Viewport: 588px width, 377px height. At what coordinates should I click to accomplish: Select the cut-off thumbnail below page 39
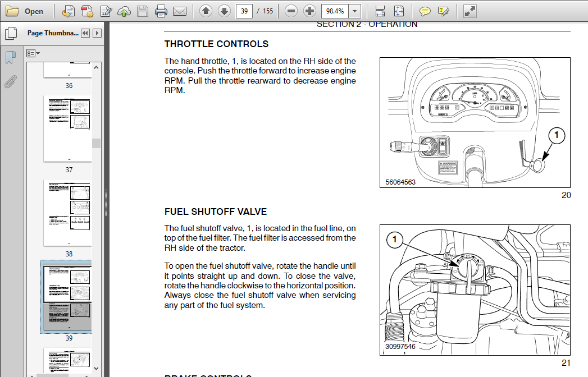tap(67, 360)
